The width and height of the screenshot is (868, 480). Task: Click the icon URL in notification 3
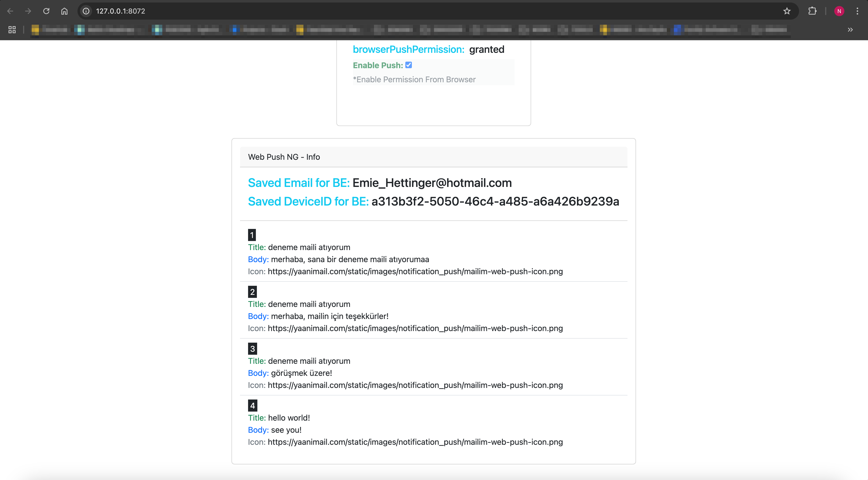[x=415, y=385]
